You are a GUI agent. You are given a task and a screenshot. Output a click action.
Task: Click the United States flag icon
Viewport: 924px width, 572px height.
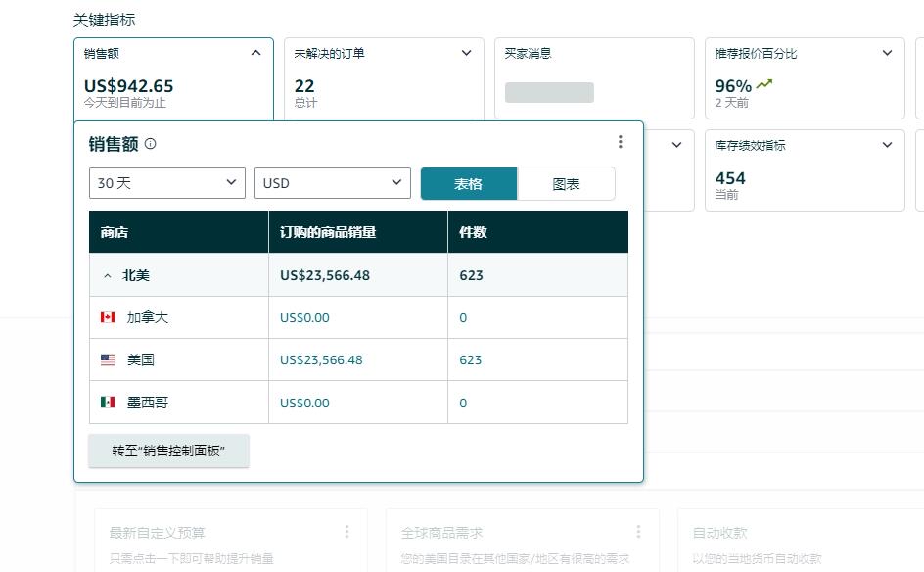[108, 360]
